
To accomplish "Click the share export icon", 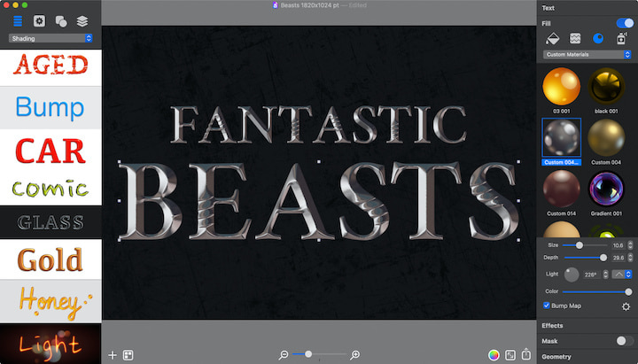I will tap(526, 354).
